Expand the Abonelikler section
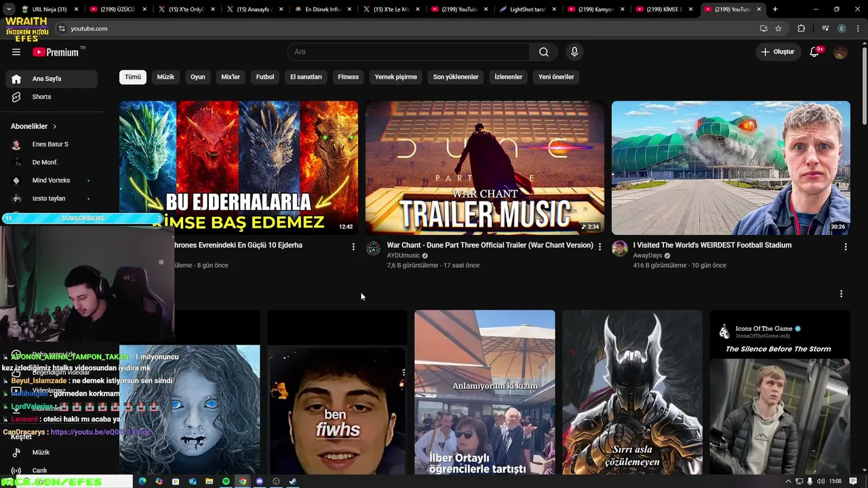Image resolution: width=868 pixels, height=488 pixels. [x=34, y=126]
